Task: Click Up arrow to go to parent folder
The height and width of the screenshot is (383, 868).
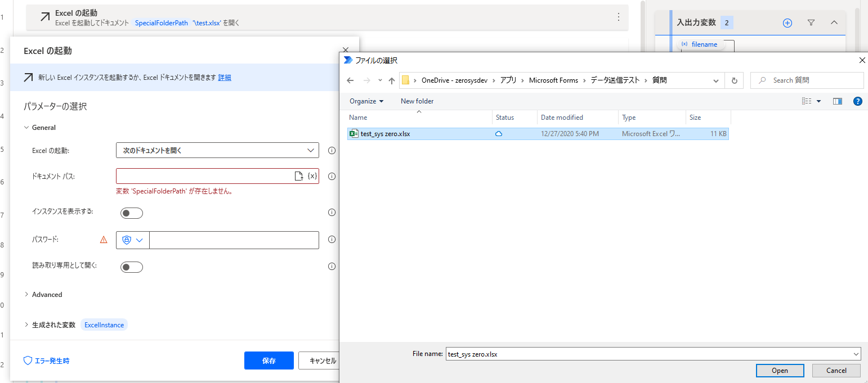Action: [x=392, y=80]
